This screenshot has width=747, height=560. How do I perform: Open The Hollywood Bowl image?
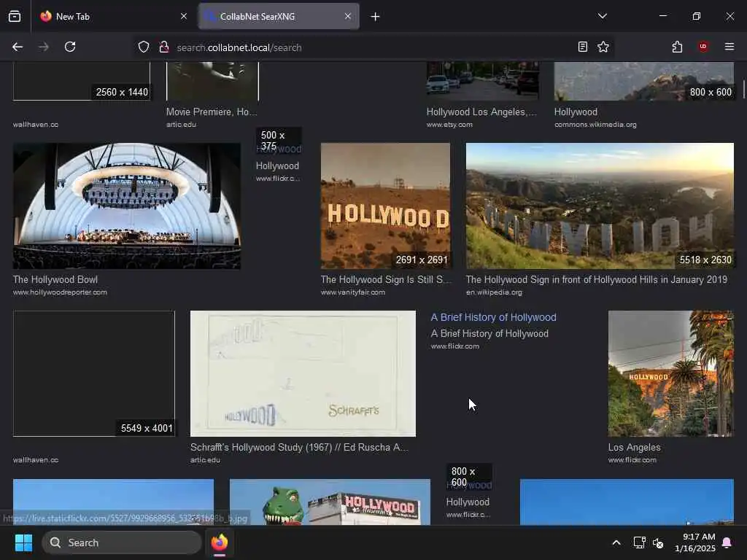coord(127,206)
